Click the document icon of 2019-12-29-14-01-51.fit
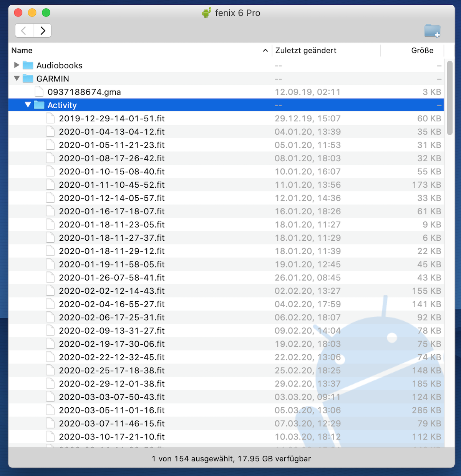461x476 pixels. (x=50, y=118)
